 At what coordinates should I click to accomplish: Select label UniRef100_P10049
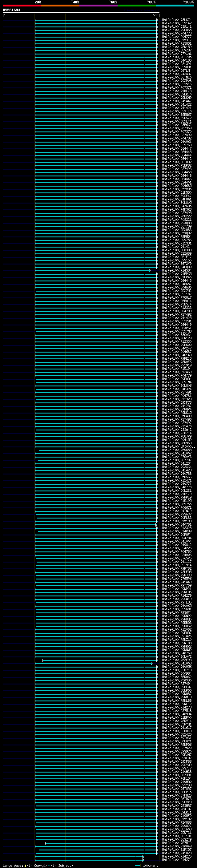click(x=176, y=846)
